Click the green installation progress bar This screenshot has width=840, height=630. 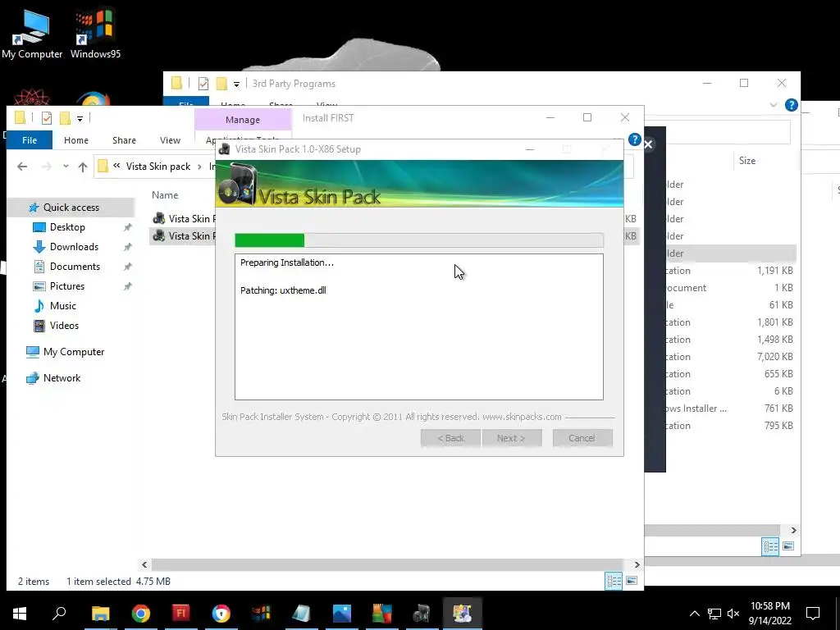[x=419, y=240]
